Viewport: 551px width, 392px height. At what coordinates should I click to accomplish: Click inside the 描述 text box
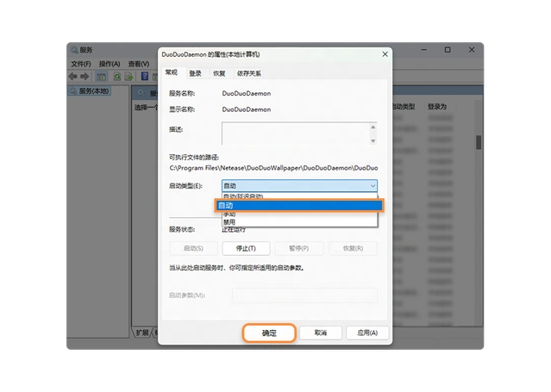tap(298, 132)
